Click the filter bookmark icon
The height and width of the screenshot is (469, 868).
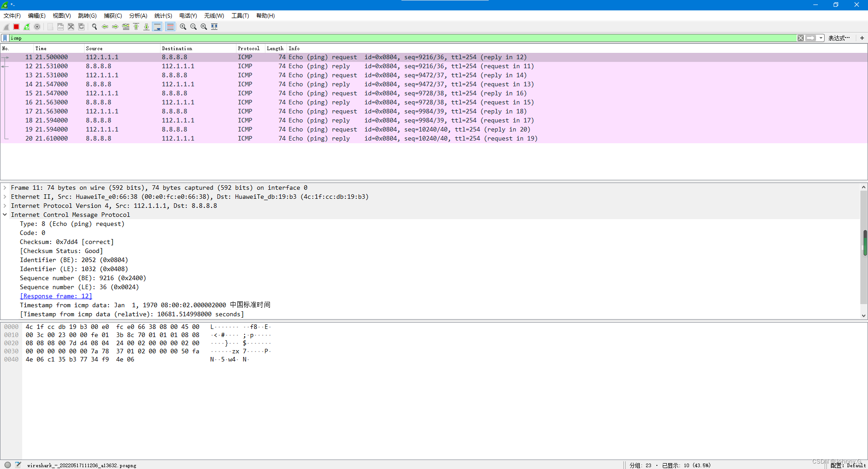tap(5, 38)
